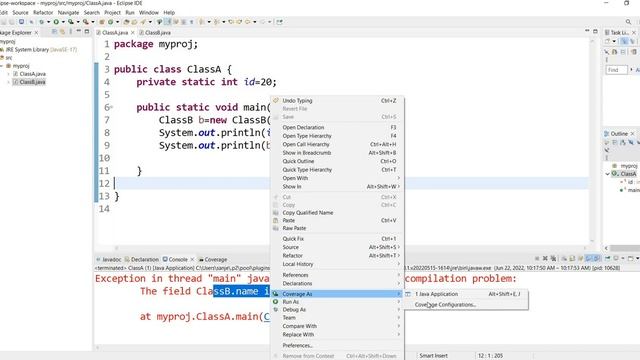Click New Task icon in Task List

coord(607,41)
